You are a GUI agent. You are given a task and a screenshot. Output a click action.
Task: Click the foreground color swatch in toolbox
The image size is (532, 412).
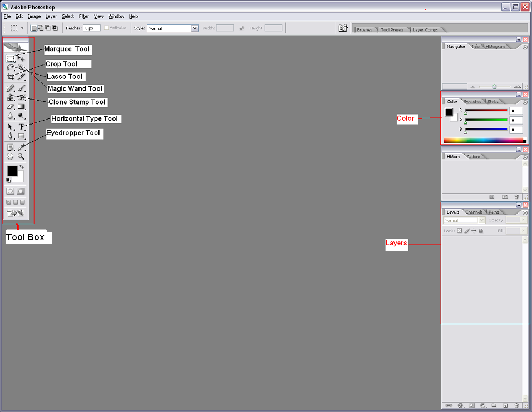[x=12, y=171]
